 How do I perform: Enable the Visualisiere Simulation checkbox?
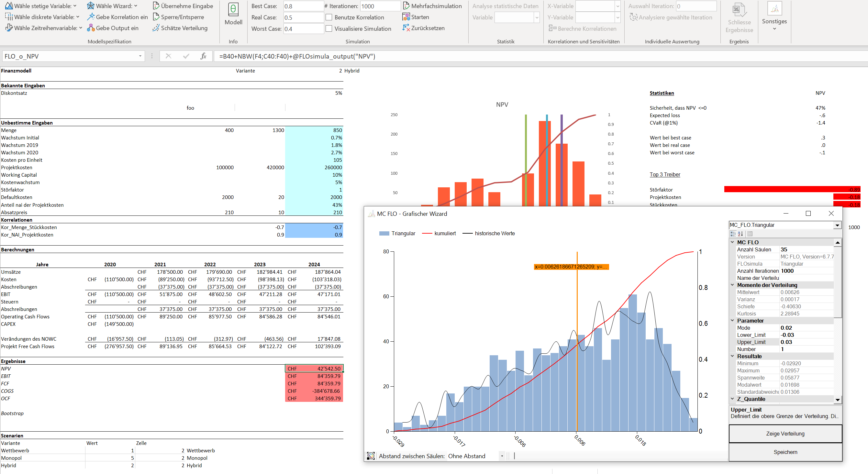[x=329, y=29]
